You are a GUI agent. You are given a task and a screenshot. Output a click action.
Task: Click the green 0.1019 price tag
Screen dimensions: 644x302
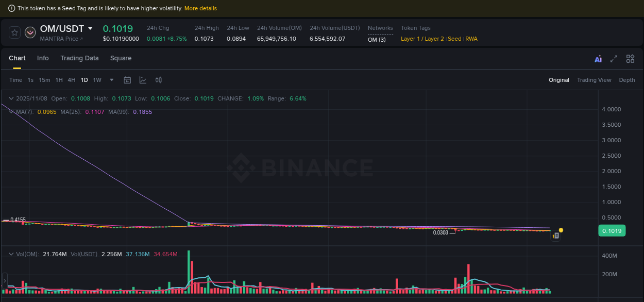pyautogui.click(x=612, y=230)
